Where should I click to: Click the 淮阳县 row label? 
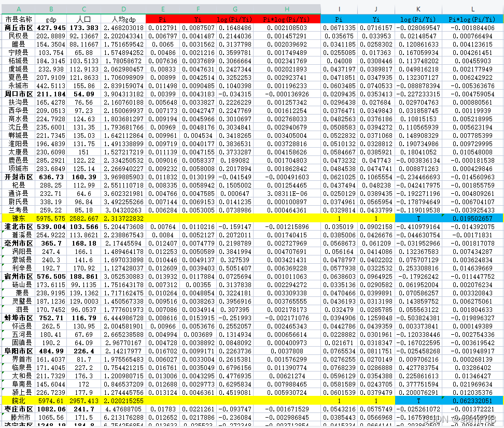click(x=19, y=144)
